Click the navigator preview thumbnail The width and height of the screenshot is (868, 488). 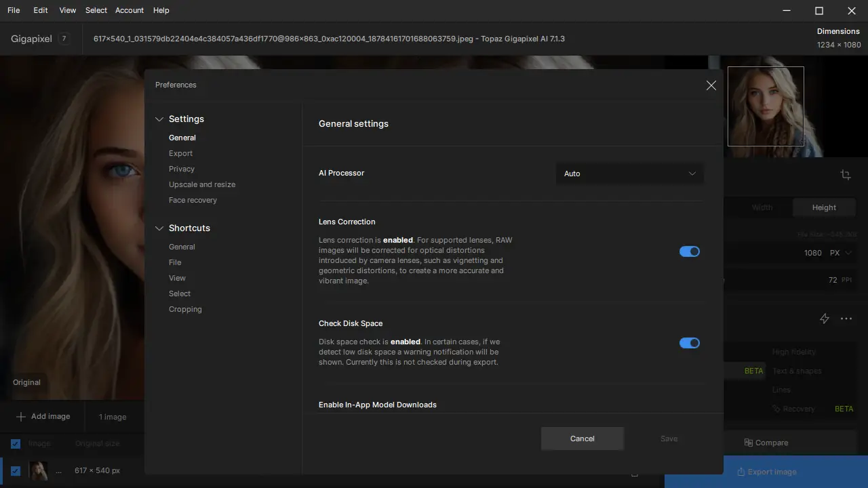766,106
